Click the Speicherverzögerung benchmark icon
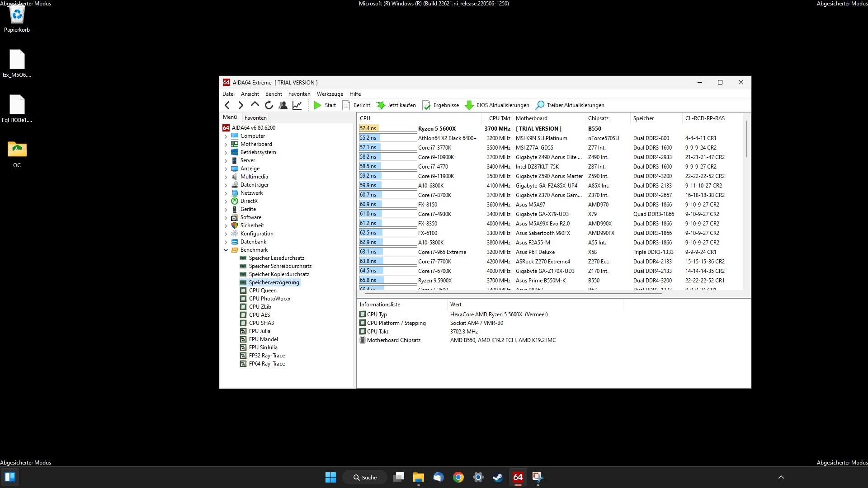 243,282
